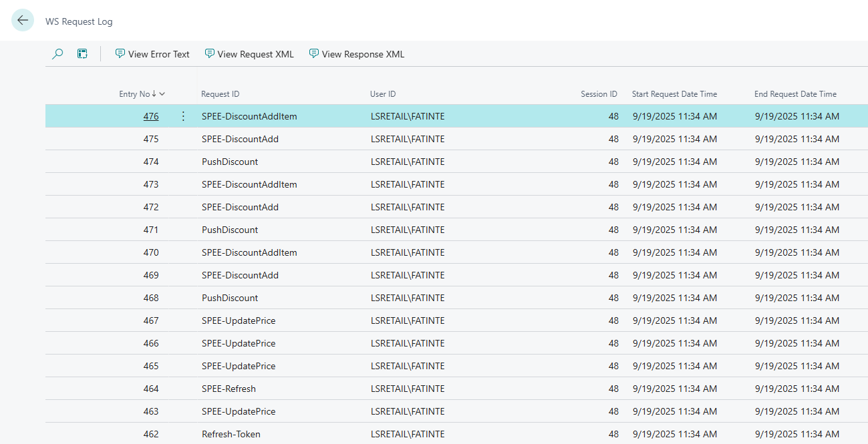
Task: Click View Error Text action
Action: tap(152, 54)
